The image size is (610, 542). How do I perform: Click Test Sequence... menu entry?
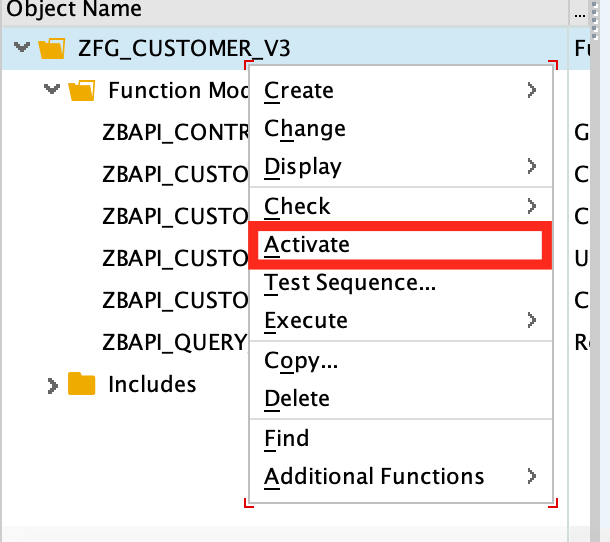349,283
